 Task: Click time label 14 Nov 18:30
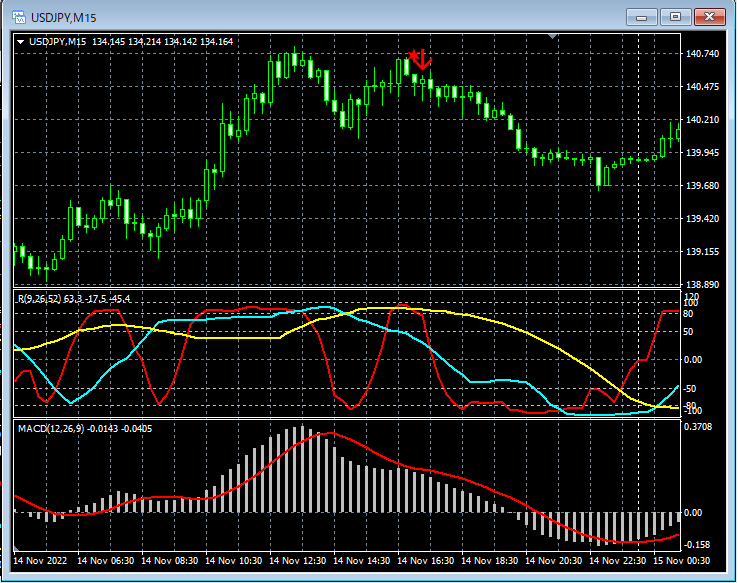click(489, 561)
